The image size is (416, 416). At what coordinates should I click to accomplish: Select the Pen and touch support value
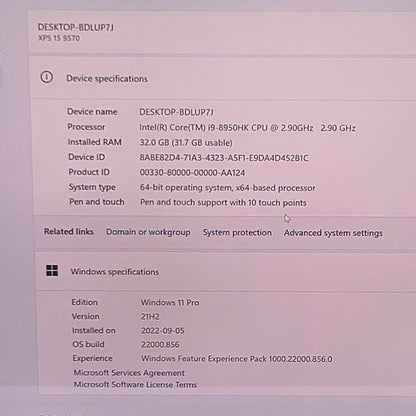pos(223,202)
